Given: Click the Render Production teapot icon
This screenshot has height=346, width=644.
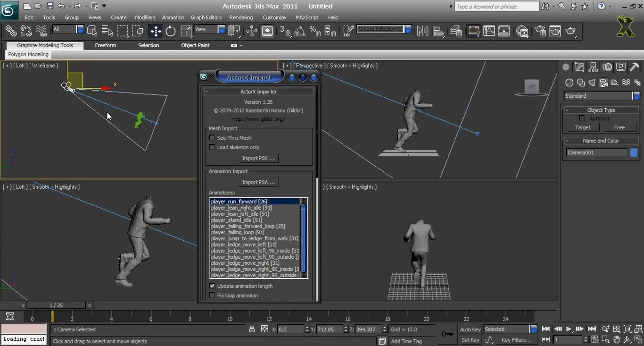Looking at the screenshot, I should point(570,31).
